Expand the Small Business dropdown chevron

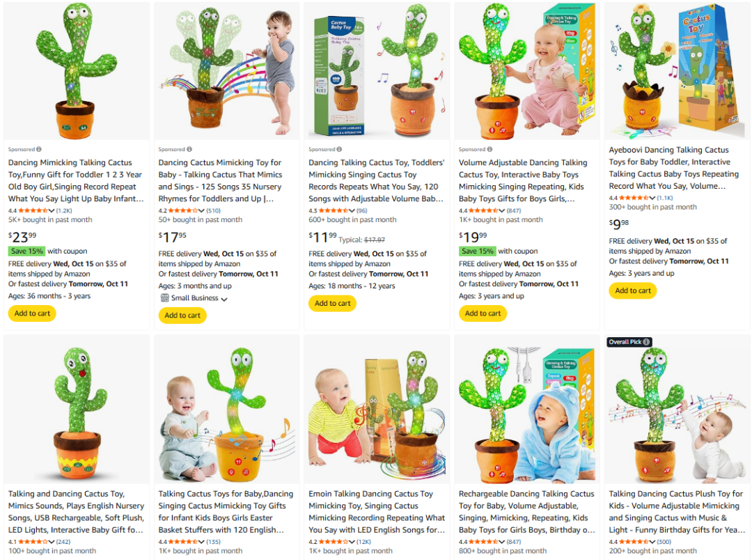click(224, 299)
